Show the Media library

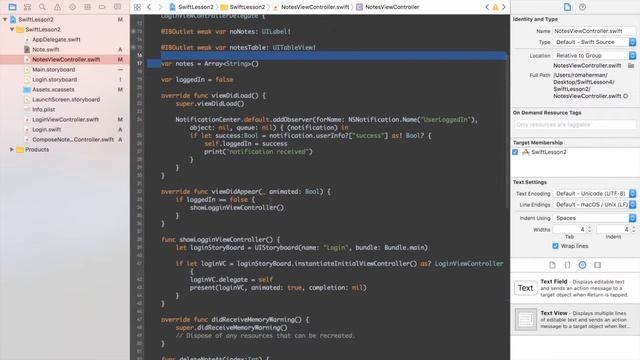[x=598, y=265]
